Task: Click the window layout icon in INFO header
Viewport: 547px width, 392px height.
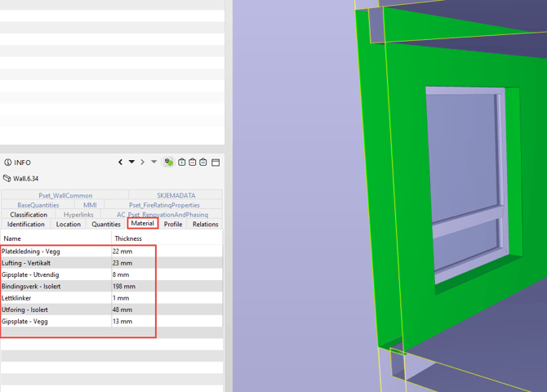Action: (x=216, y=163)
